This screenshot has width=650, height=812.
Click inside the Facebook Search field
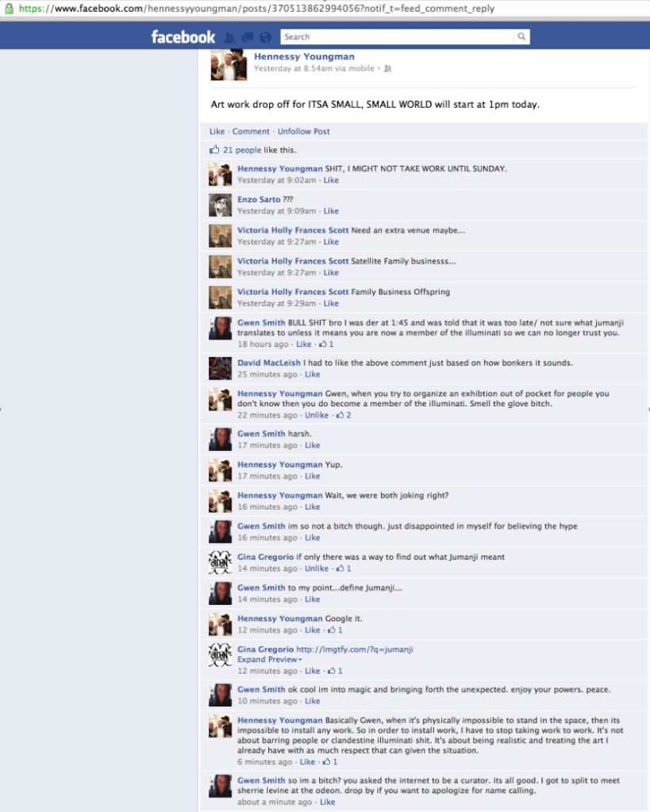[398, 37]
